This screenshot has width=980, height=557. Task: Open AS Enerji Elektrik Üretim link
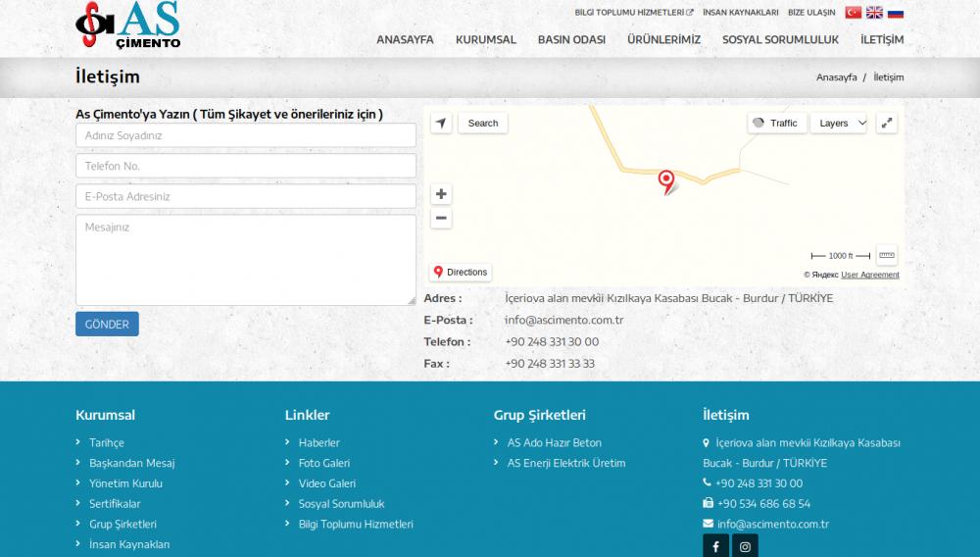pyautogui.click(x=566, y=463)
